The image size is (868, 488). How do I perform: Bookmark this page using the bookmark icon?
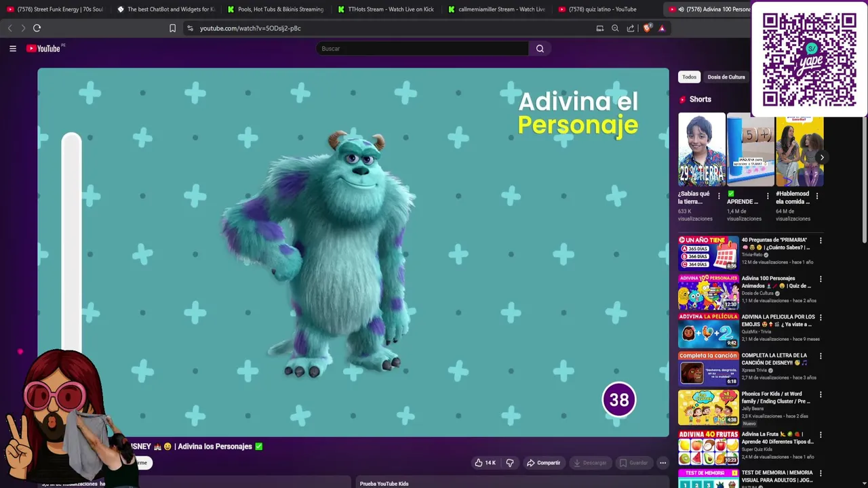[172, 28]
